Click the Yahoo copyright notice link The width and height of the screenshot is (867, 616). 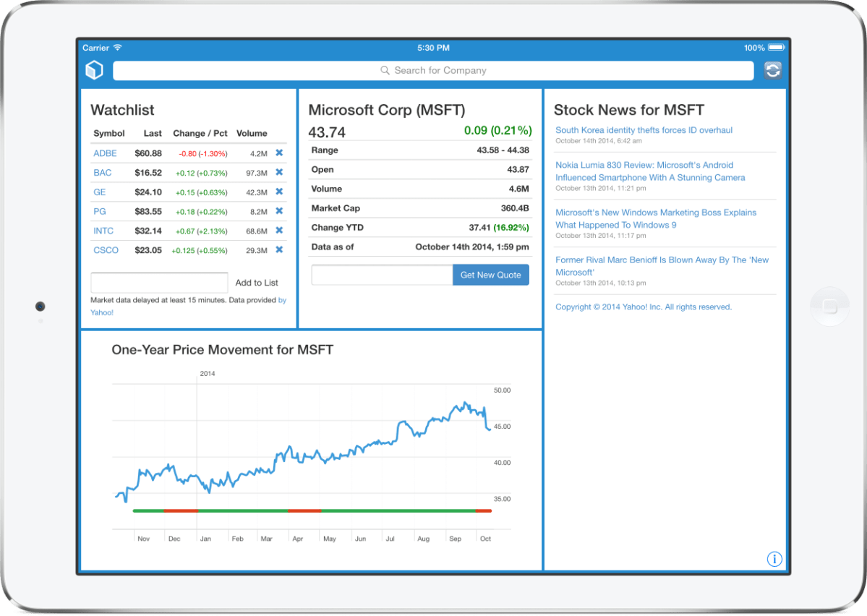pyautogui.click(x=643, y=307)
